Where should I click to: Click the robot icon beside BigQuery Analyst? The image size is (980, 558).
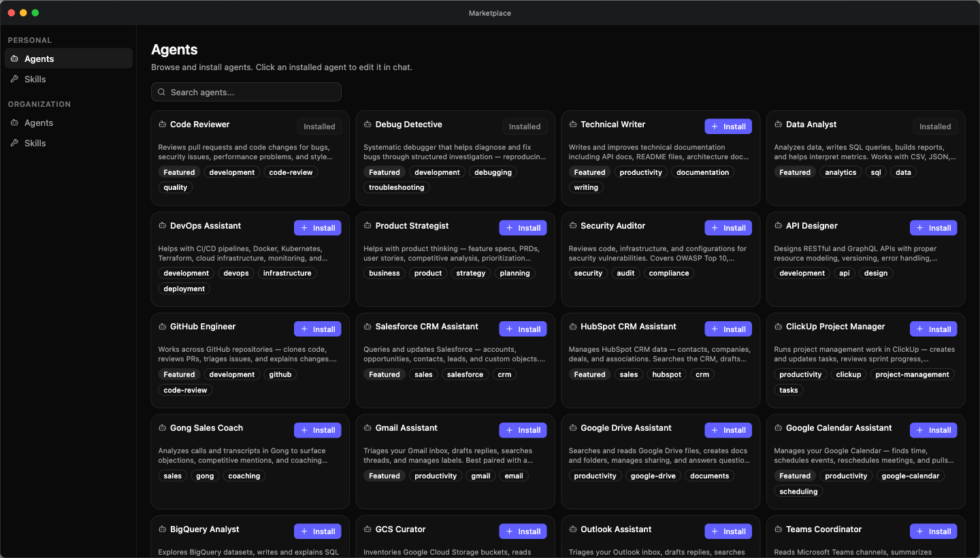[x=162, y=529]
